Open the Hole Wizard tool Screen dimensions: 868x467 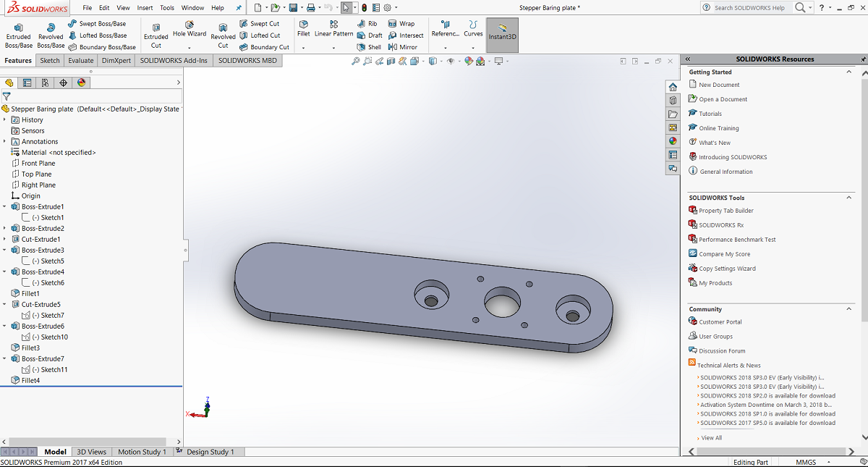[x=190, y=29]
